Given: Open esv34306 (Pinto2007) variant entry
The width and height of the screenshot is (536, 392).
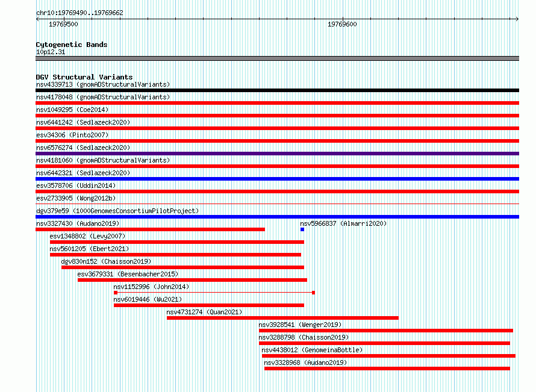Looking at the screenshot, I should 72,135.
